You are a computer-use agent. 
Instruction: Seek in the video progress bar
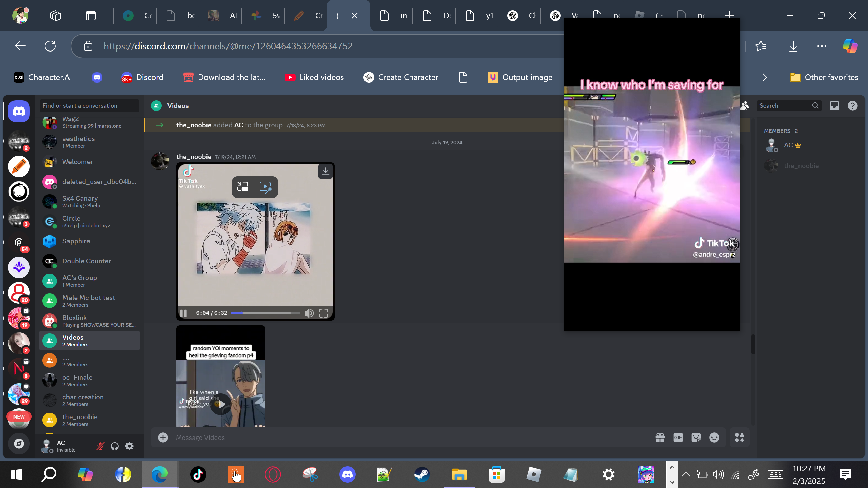tap(265, 313)
